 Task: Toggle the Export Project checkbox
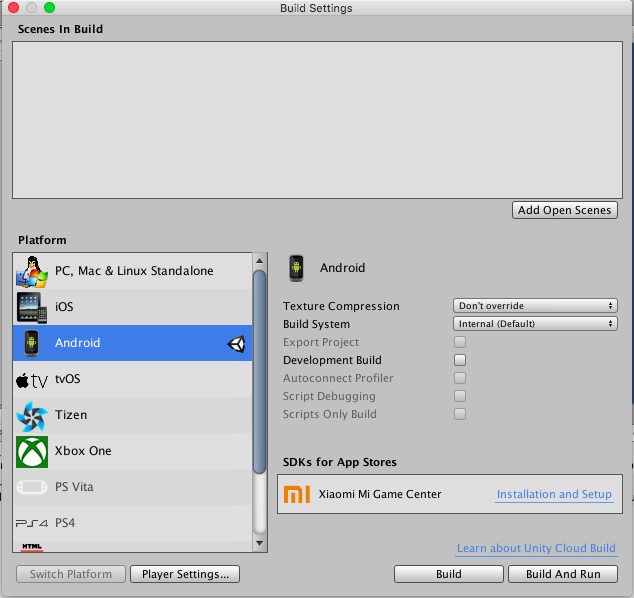[x=460, y=342]
